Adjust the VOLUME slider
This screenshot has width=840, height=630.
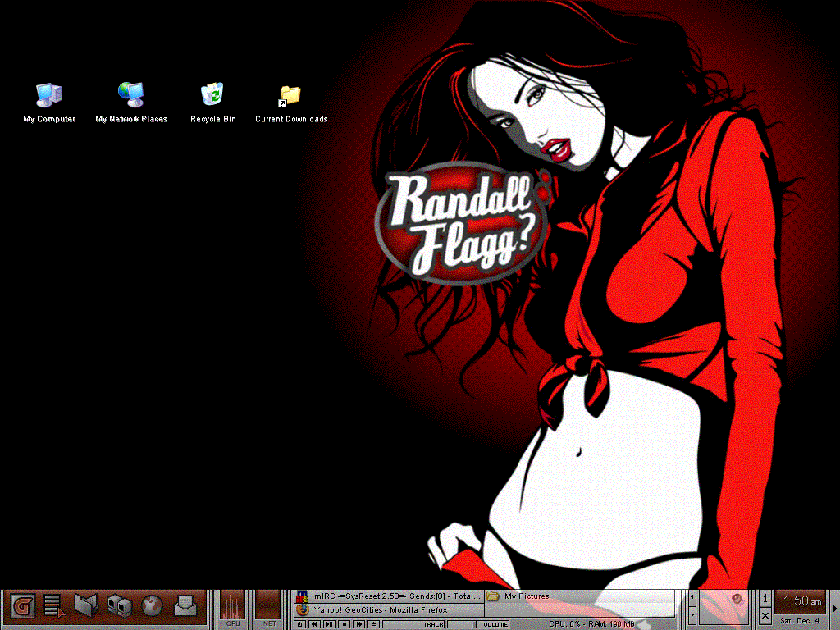pyautogui.click(x=478, y=624)
